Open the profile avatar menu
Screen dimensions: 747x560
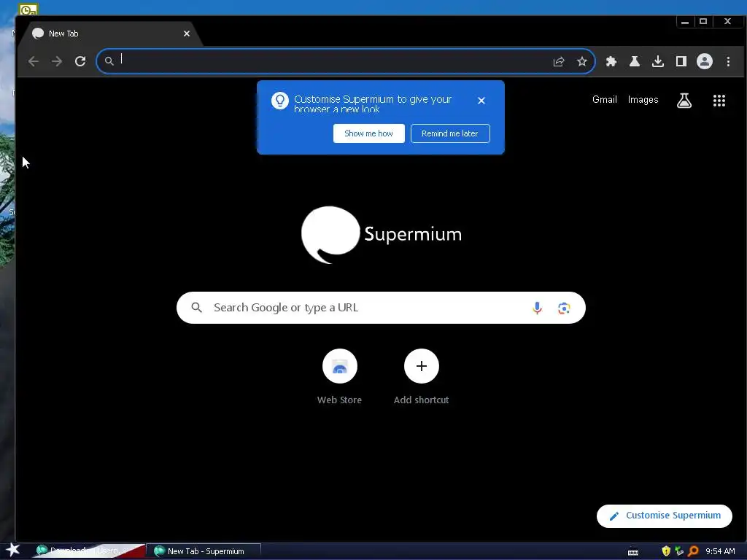[x=705, y=61]
